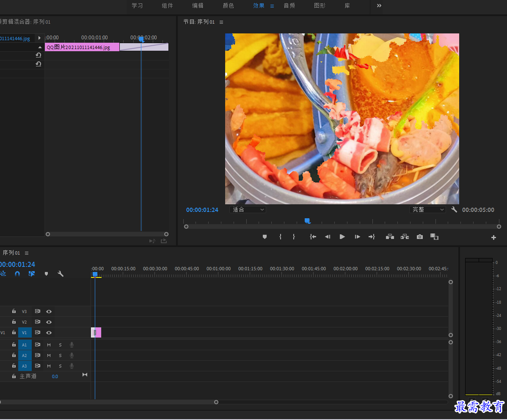Click Mark Out bracket button
This screenshot has width=507, height=420.
click(294, 237)
